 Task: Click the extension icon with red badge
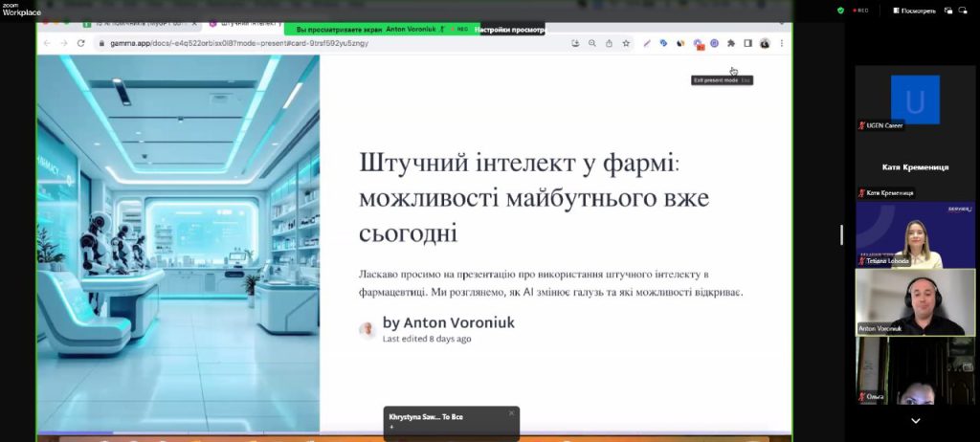(x=699, y=44)
